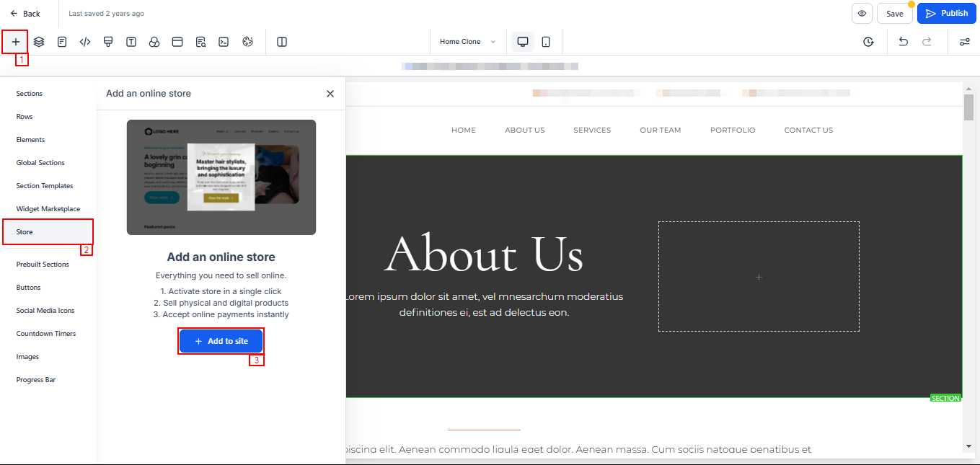Open version history clock icon
Screen dimensions: 980x465
(x=868, y=42)
